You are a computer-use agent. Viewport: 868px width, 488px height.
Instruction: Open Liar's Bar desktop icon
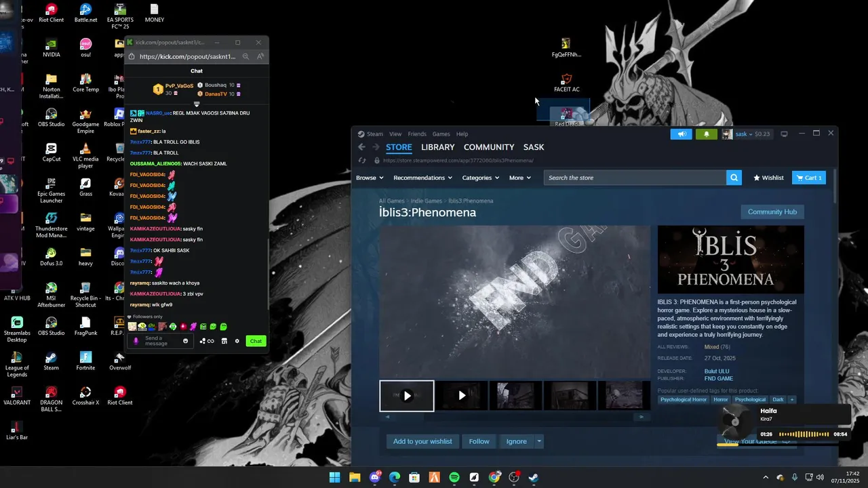(17, 431)
